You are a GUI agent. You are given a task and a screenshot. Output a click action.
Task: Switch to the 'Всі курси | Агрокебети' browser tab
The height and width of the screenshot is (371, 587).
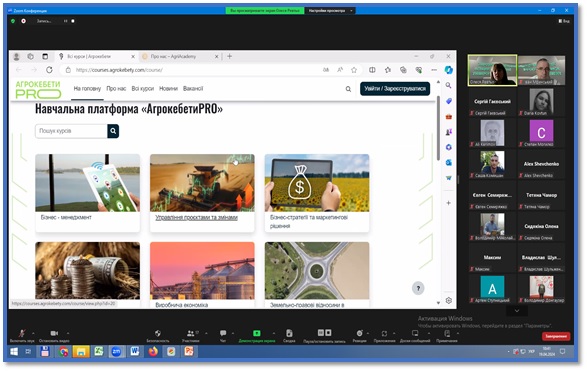(x=97, y=57)
